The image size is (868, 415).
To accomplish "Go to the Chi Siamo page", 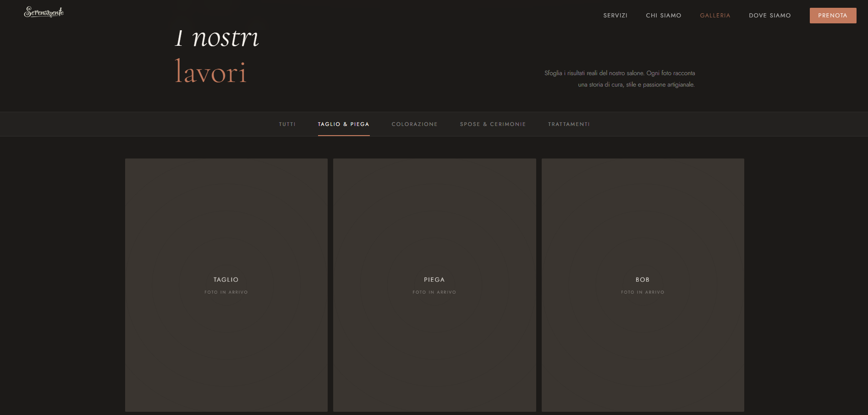I will (663, 16).
